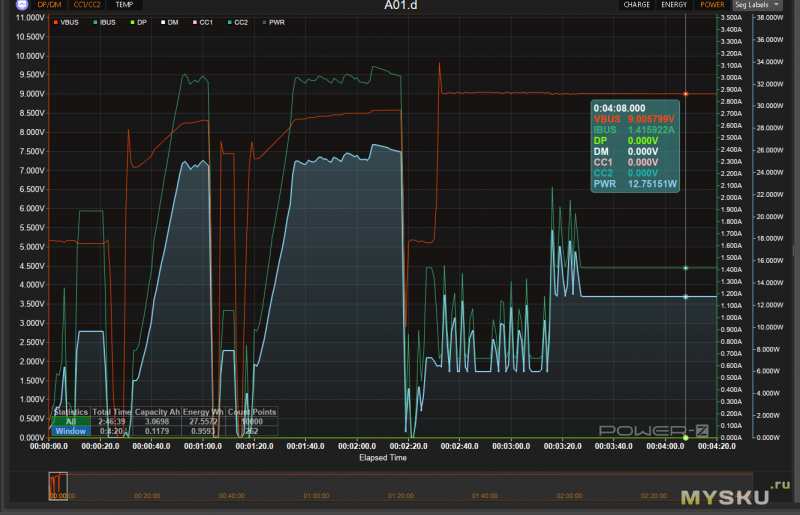Click the DP legend color marker
Screen dimensions: 800x515
click(x=133, y=22)
